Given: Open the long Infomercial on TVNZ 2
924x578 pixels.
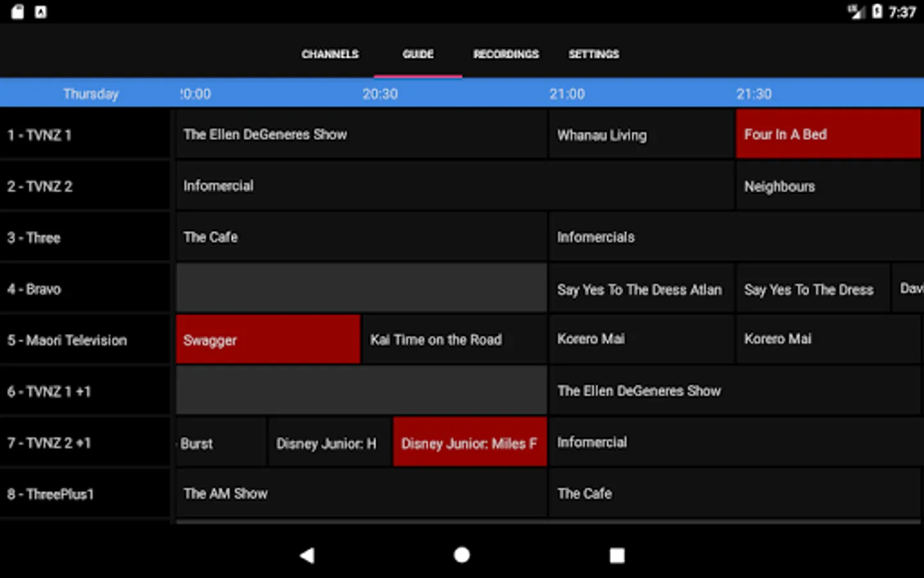Looking at the screenshot, I should tap(455, 186).
